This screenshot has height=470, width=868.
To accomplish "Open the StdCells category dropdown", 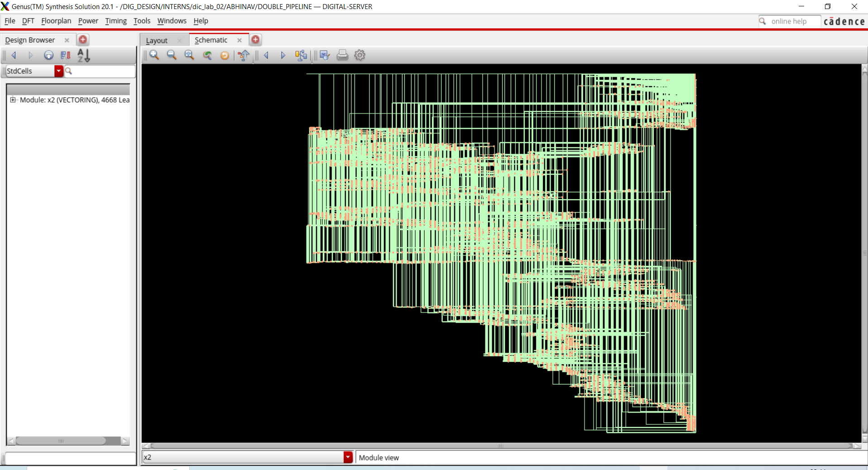I will pyautogui.click(x=59, y=71).
